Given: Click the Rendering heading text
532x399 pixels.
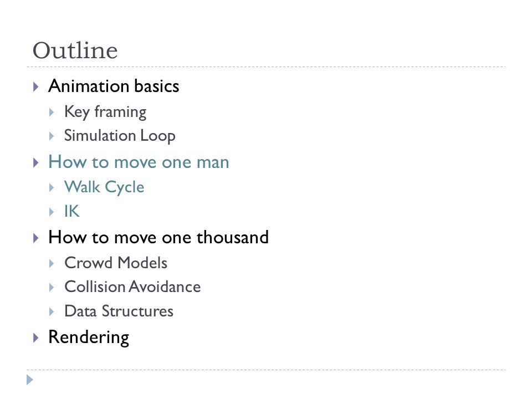Looking at the screenshot, I should 89,338.
